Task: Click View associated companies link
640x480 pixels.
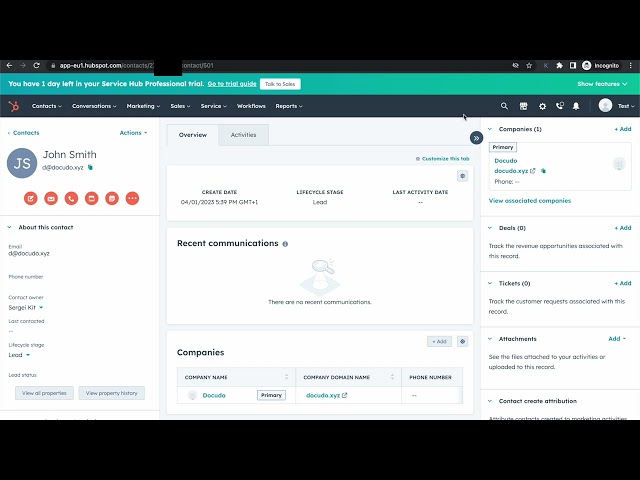Action: 529,200
